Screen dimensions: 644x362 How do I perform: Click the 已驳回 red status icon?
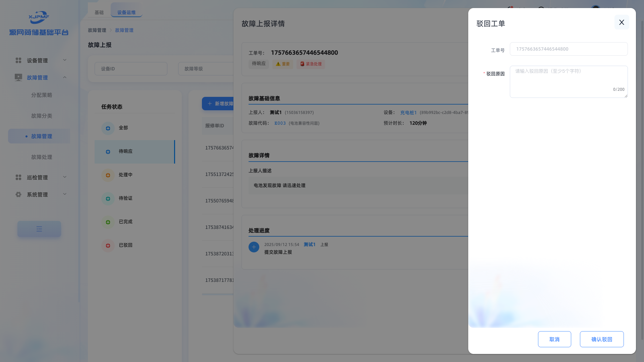tap(108, 245)
